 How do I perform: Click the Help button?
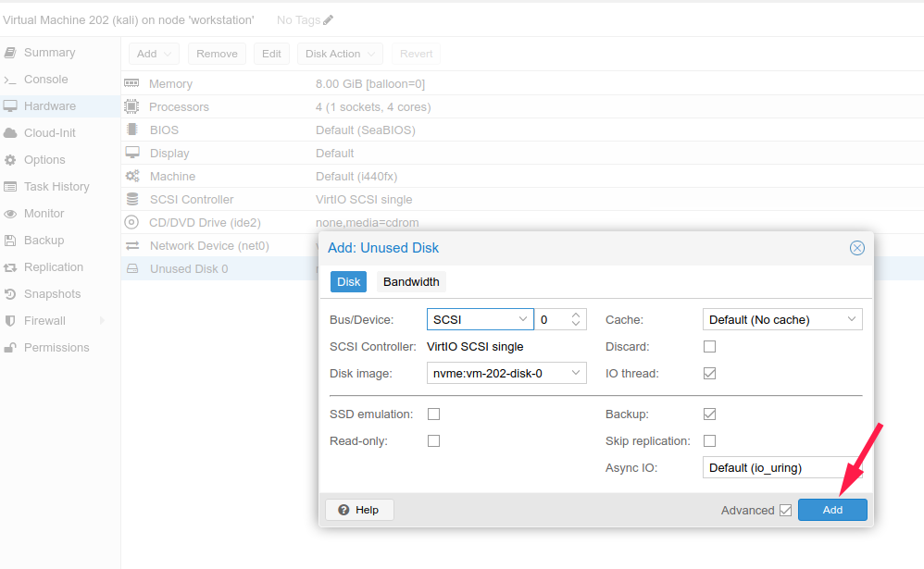(x=359, y=510)
